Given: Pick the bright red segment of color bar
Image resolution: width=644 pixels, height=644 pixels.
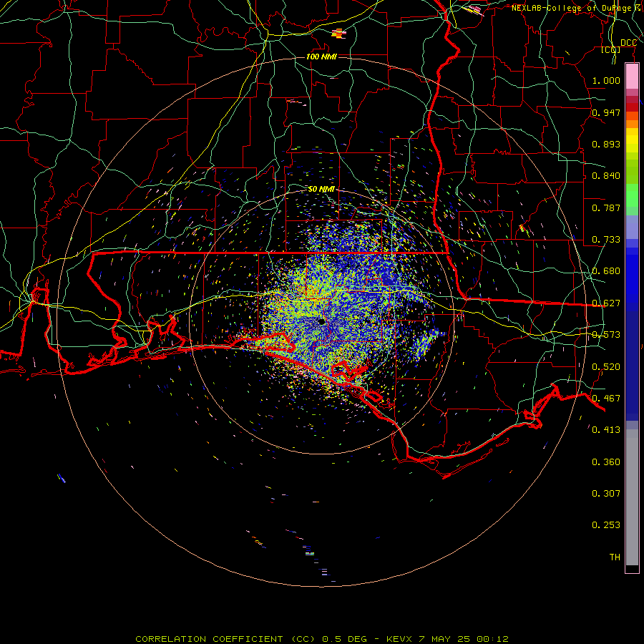Looking at the screenshot, I should click(x=632, y=107).
